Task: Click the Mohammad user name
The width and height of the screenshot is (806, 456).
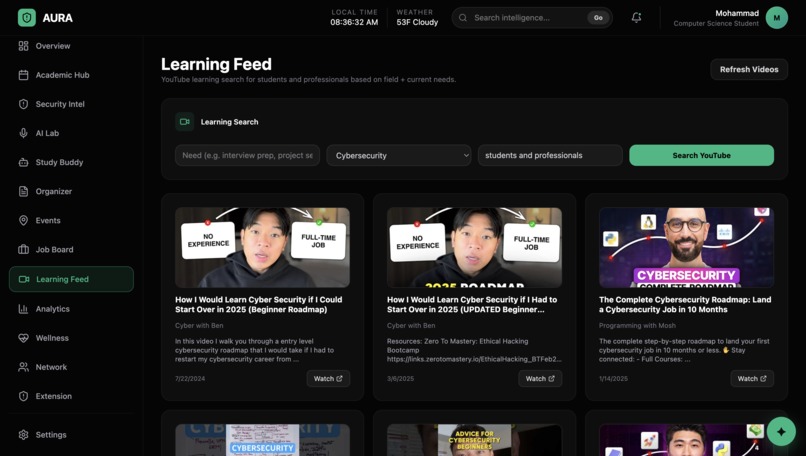Action: 737,13
